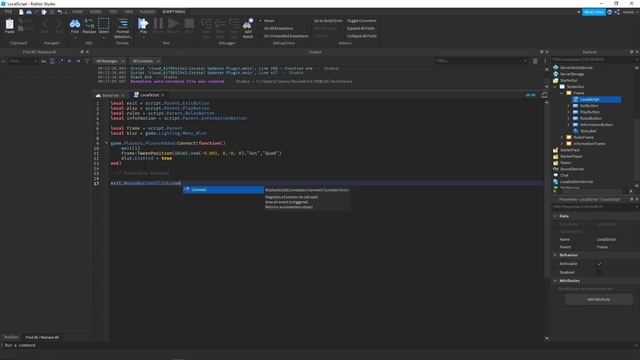Screen dimensions: 640x360
Task: Collapse the Data properties section
Action: [555, 216]
